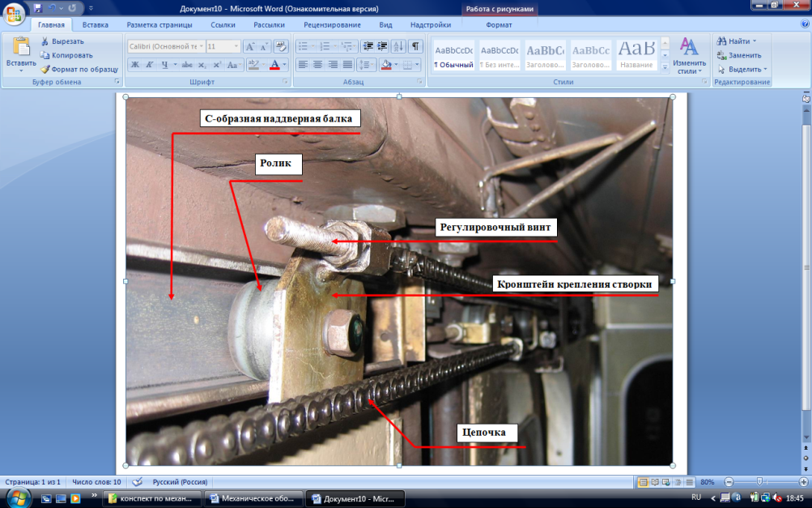Click the zoom slider in status bar
The image size is (812, 508).
(x=759, y=482)
